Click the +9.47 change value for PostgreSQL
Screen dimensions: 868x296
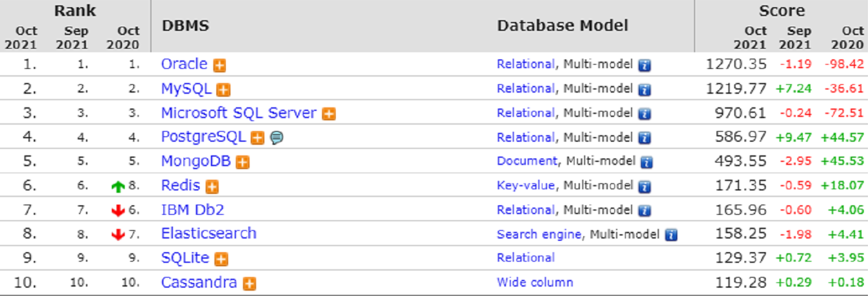pyautogui.click(x=794, y=137)
